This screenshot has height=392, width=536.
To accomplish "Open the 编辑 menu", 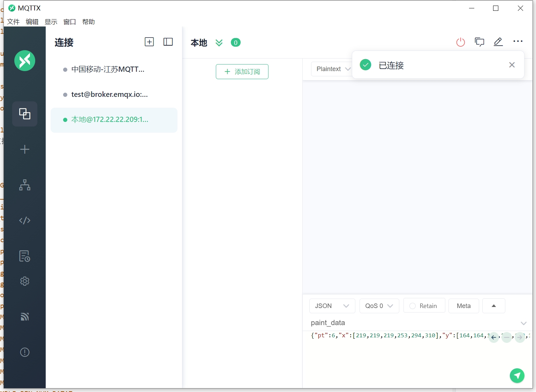I will (32, 22).
